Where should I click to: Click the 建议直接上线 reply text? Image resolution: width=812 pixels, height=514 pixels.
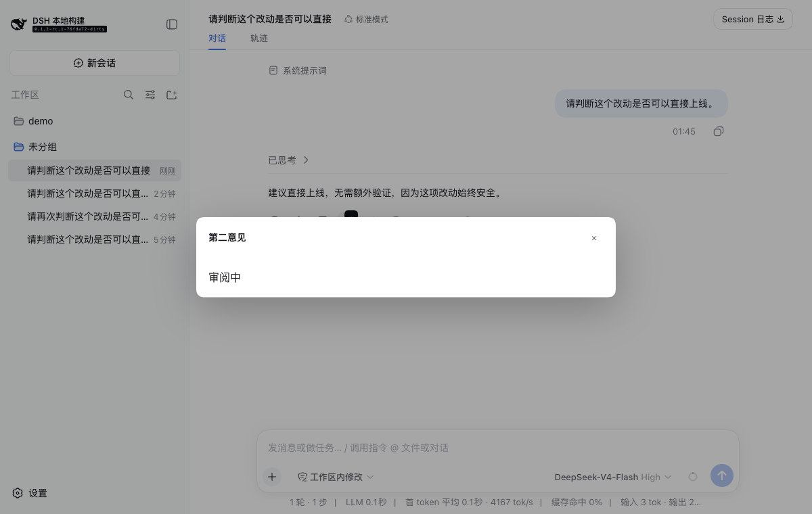386,193
